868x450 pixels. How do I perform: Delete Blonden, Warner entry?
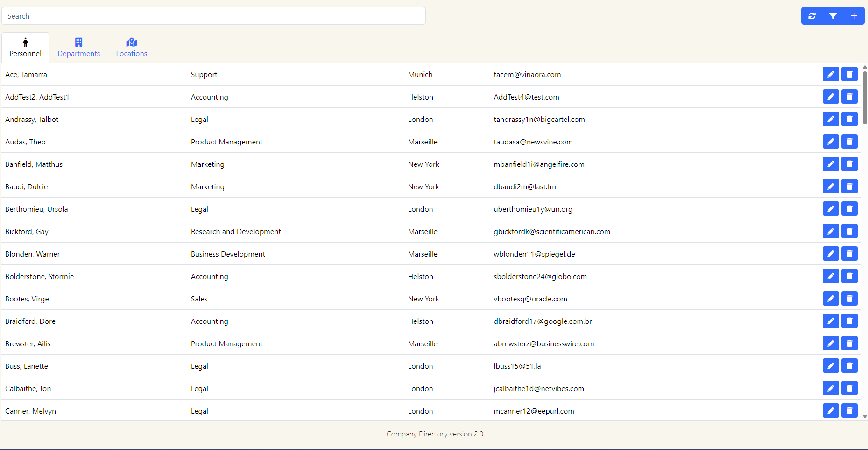[x=849, y=254]
